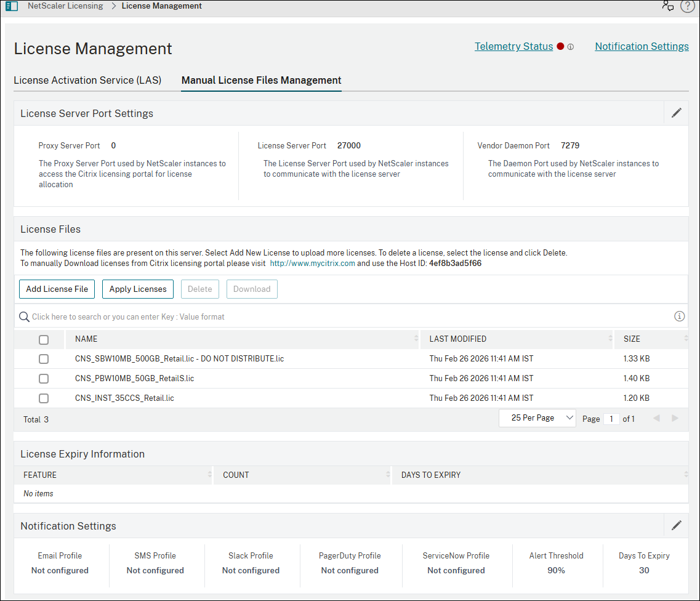Select file name CNS_PBW10MB_50GB_RetailS.lic
The width and height of the screenshot is (700, 601).
(134, 378)
